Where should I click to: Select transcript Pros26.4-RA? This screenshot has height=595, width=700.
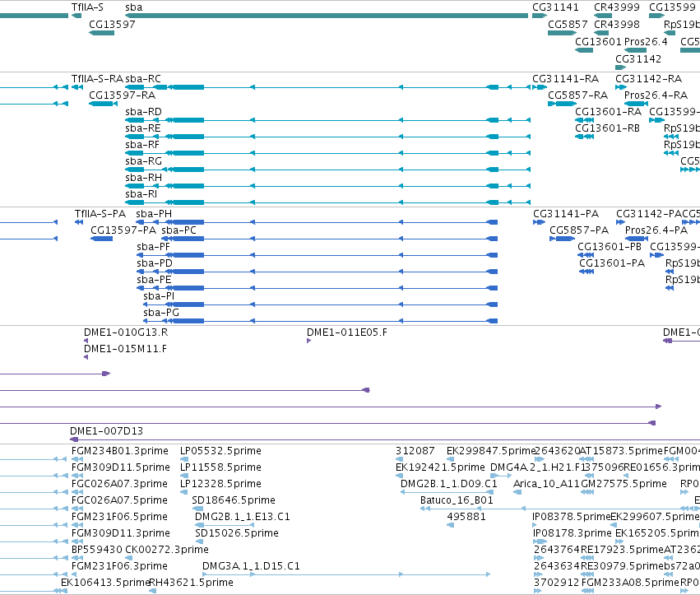pyautogui.click(x=636, y=104)
